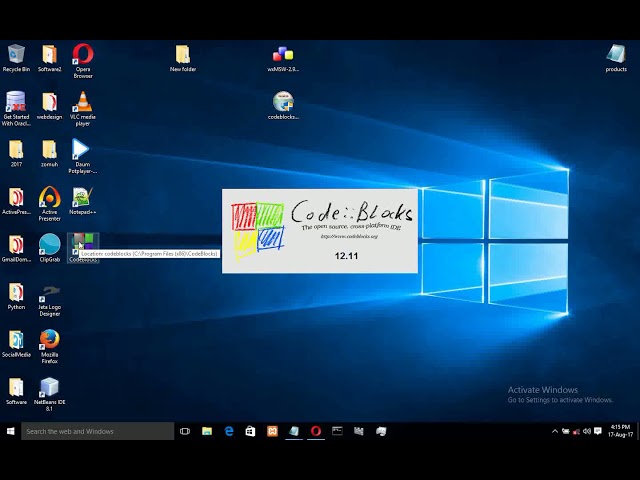The width and height of the screenshot is (640, 480).
Task: Open the Action Center notifications icon
Action: [x=598, y=431]
